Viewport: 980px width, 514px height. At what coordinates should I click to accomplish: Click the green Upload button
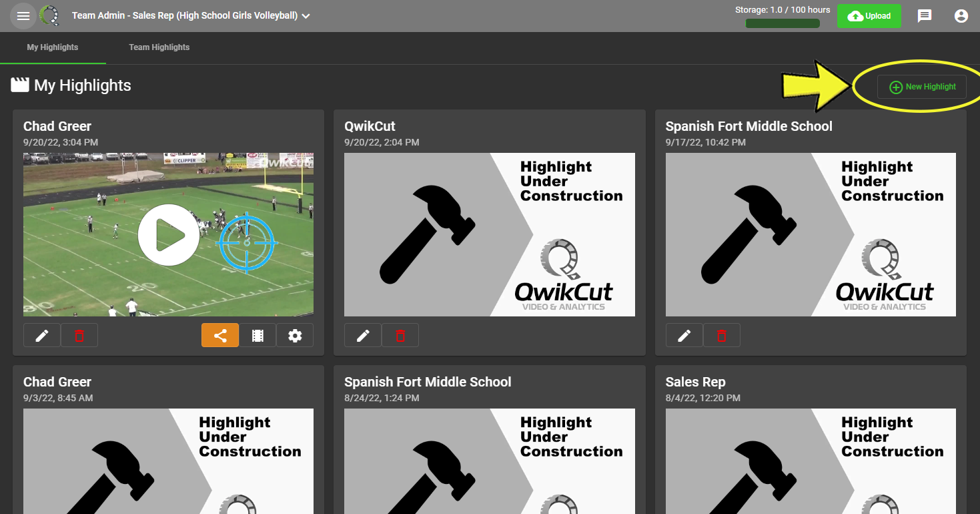click(869, 16)
